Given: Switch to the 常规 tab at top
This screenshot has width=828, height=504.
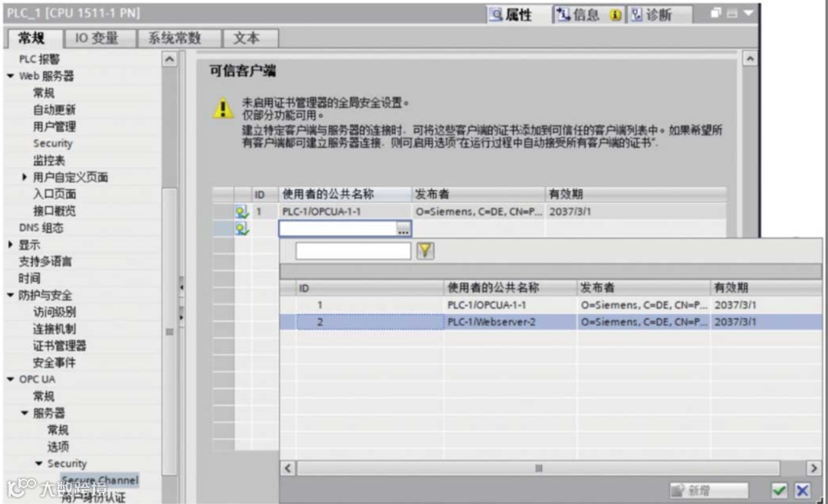Looking at the screenshot, I should point(33,38).
